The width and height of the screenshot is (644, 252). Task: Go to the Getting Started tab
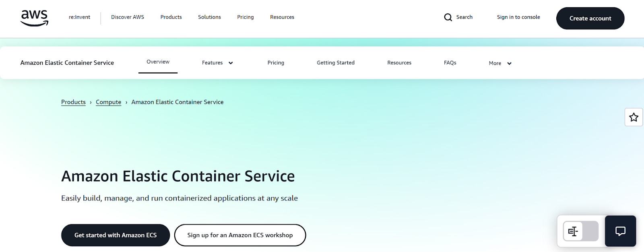point(336,63)
